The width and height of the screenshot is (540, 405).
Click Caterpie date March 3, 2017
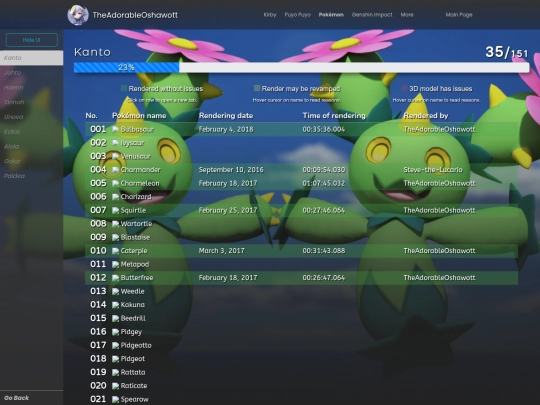[221, 251]
